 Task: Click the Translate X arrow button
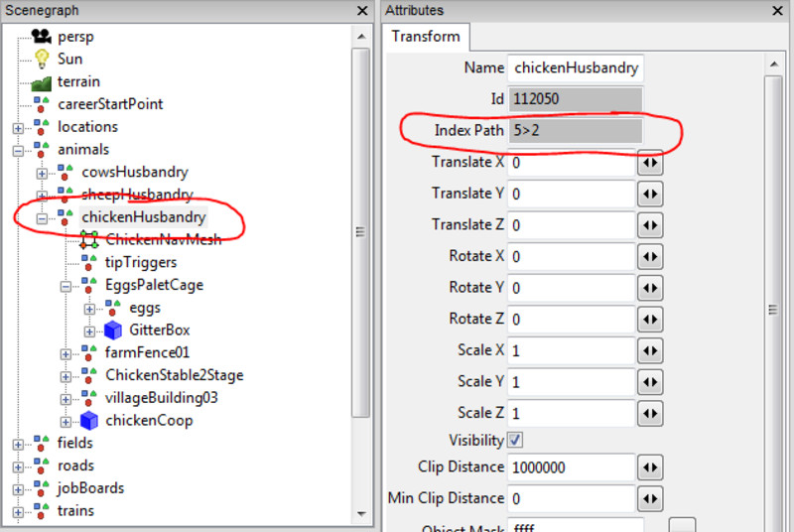(x=650, y=163)
